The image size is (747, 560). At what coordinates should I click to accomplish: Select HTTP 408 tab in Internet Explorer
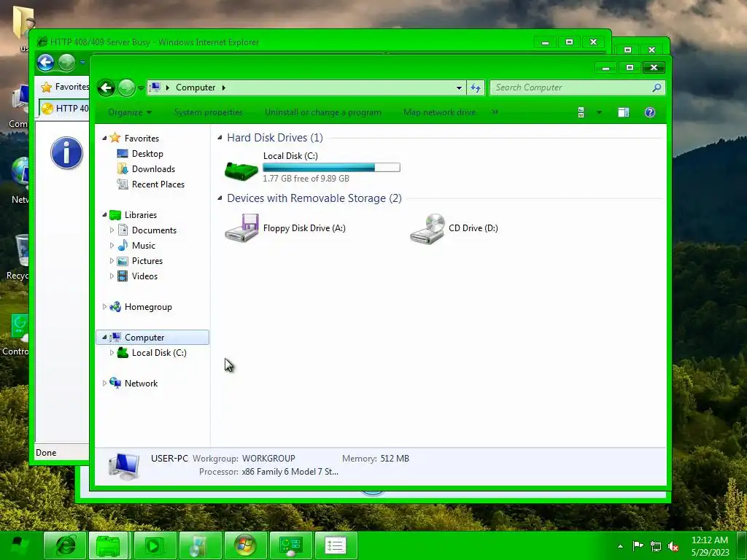(x=64, y=109)
